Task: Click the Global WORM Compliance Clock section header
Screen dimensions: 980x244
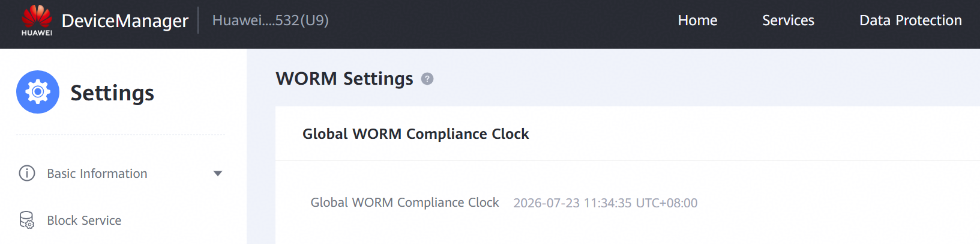Action: 416,134
